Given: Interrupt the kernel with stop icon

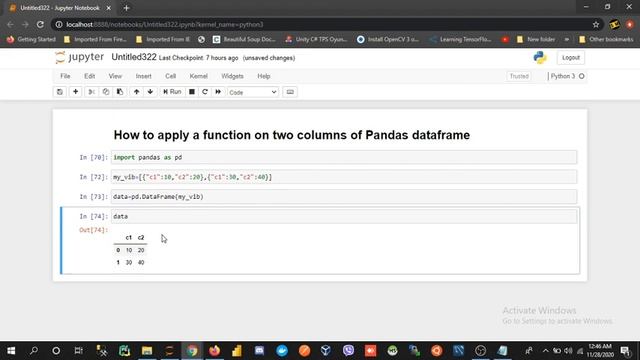Looking at the screenshot, I should pos(191,92).
